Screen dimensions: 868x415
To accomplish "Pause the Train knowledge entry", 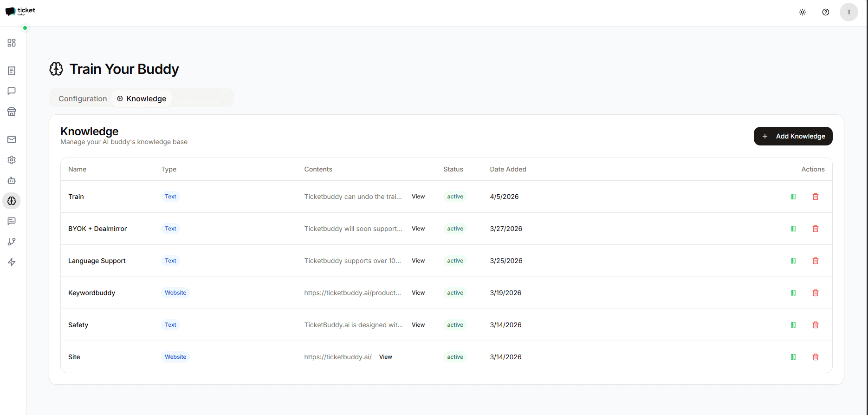I will (793, 197).
